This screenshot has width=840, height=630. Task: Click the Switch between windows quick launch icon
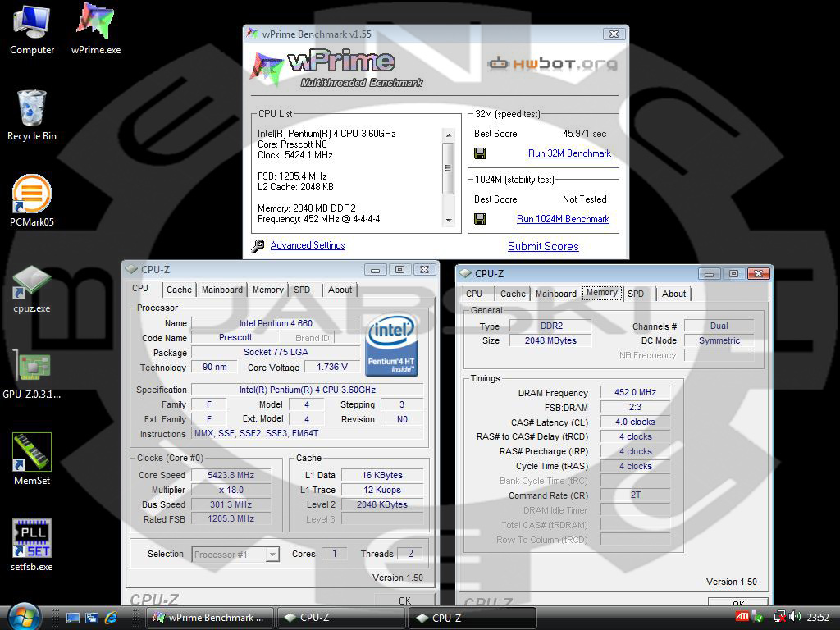[x=92, y=618]
